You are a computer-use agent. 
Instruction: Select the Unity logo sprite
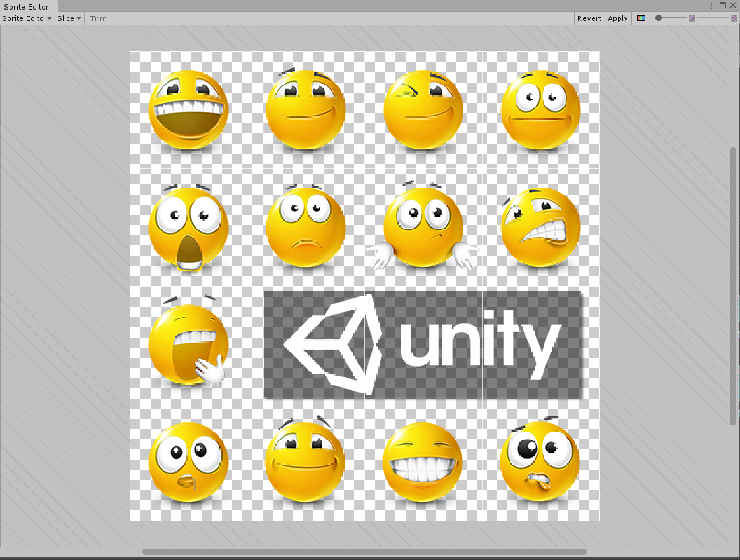click(x=423, y=345)
